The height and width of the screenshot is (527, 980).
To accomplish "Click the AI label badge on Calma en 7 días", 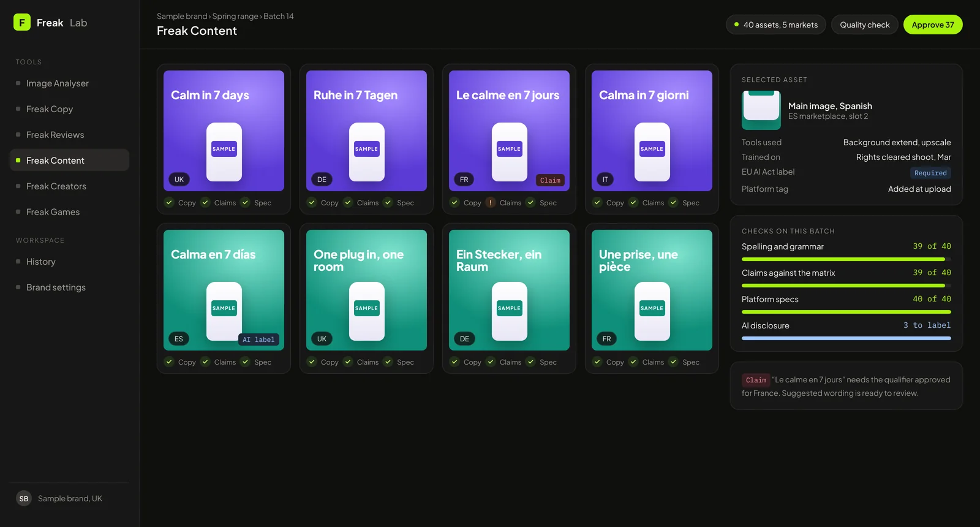I will (258, 339).
